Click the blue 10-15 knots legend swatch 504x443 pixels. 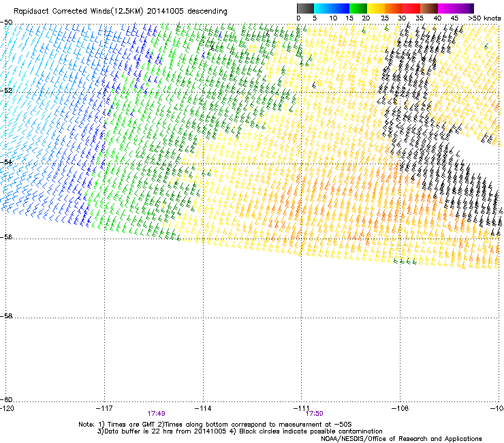[x=341, y=8]
